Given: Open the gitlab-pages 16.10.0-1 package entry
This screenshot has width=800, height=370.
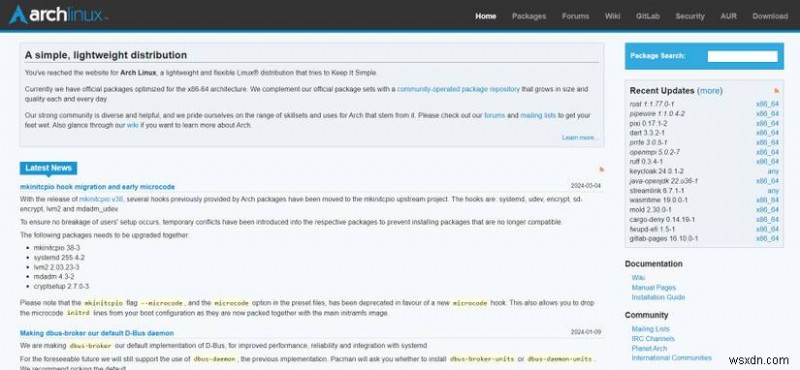Looking at the screenshot, I should tap(664, 238).
